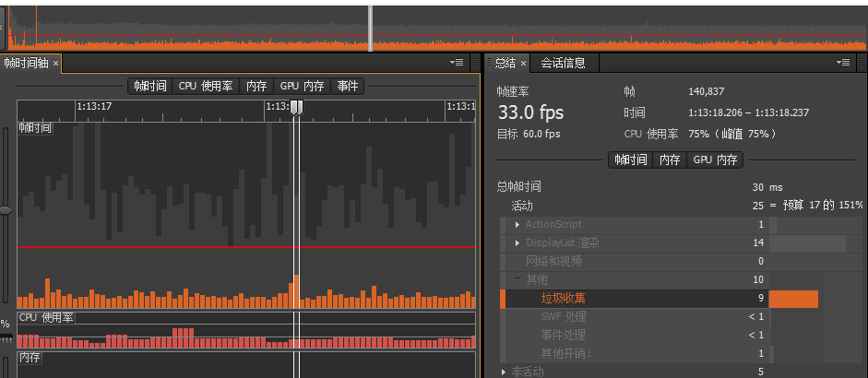868x378 pixels.
Task: Click the 内存 graph label
Action: pos(30,358)
